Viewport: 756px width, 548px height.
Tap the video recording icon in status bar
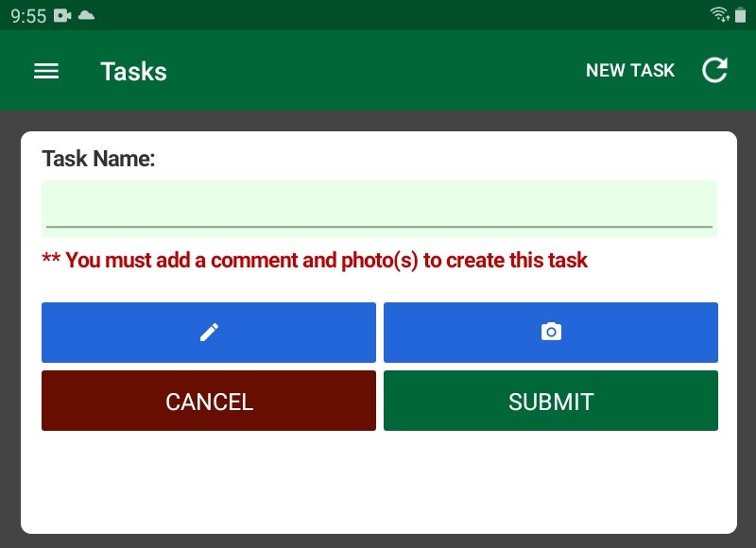[63, 15]
